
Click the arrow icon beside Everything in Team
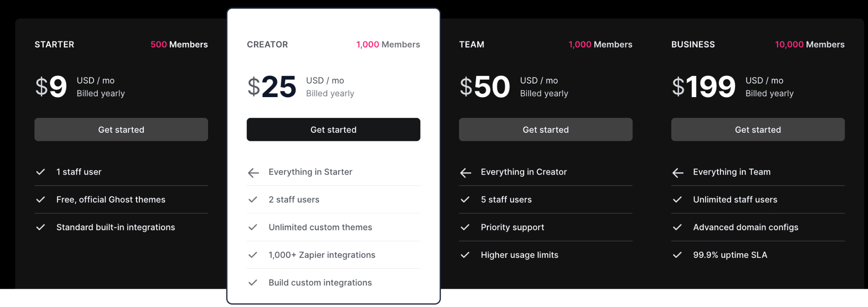pyautogui.click(x=678, y=173)
